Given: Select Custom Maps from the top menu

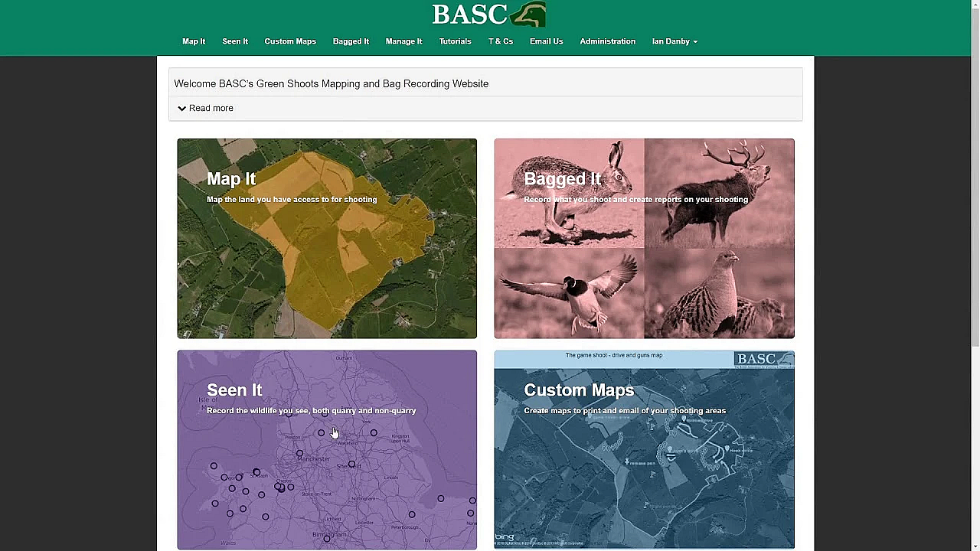Looking at the screenshot, I should click(x=289, y=41).
